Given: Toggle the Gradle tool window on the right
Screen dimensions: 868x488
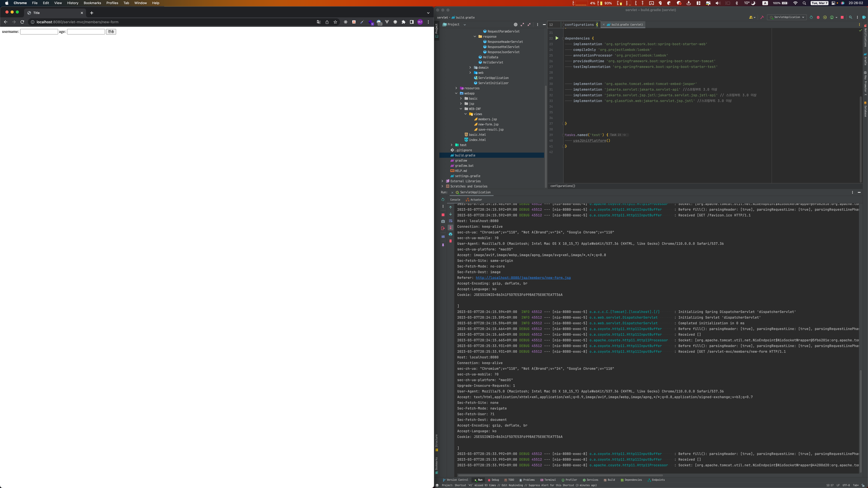Looking at the screenshot, I should (865, 59).
